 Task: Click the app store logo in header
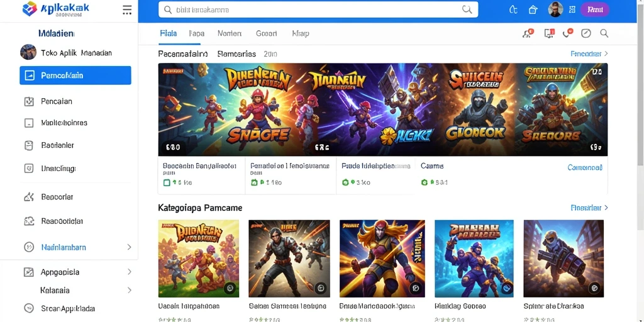point(56,9)
